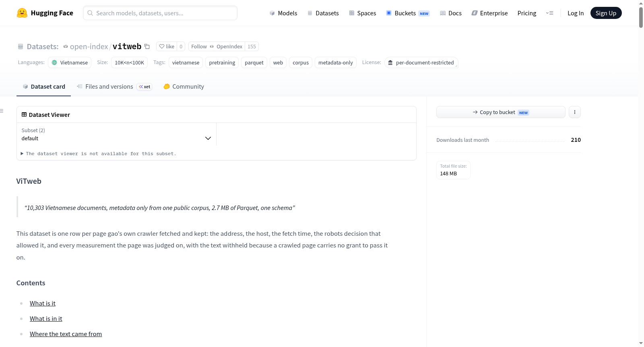Click the Contents heading
The width and height of the screenshot is (644, 347).
tap(31, 283)
